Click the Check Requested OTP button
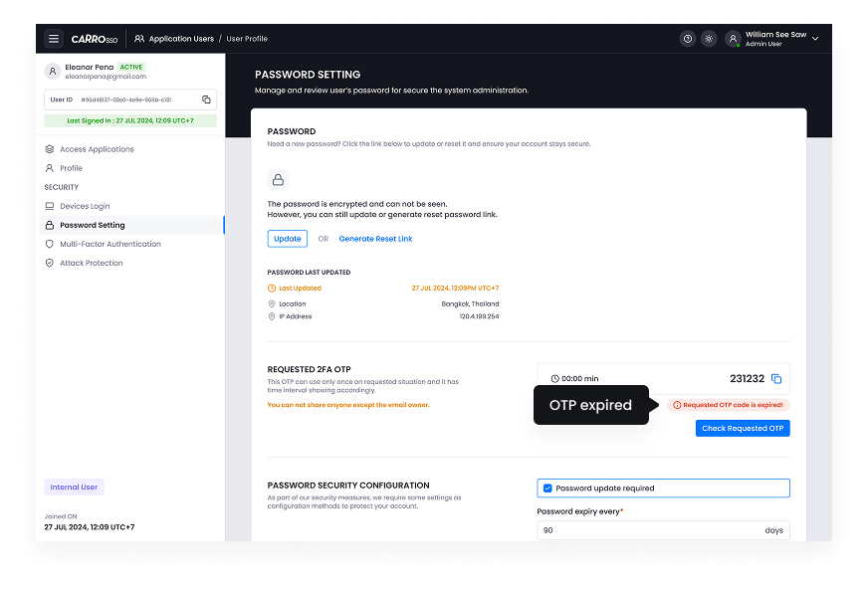 coord(743,427)
